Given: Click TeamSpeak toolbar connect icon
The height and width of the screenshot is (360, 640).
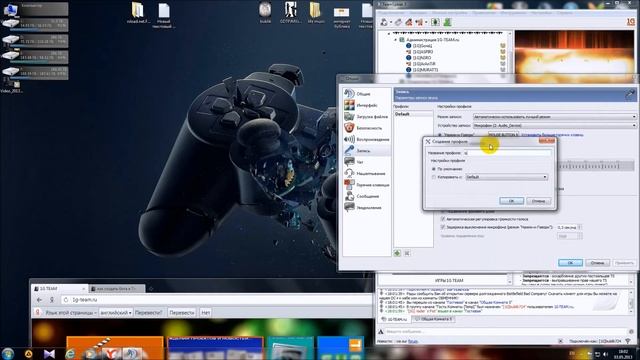Looking at the screenshot, I should click(x=384, y=22).
